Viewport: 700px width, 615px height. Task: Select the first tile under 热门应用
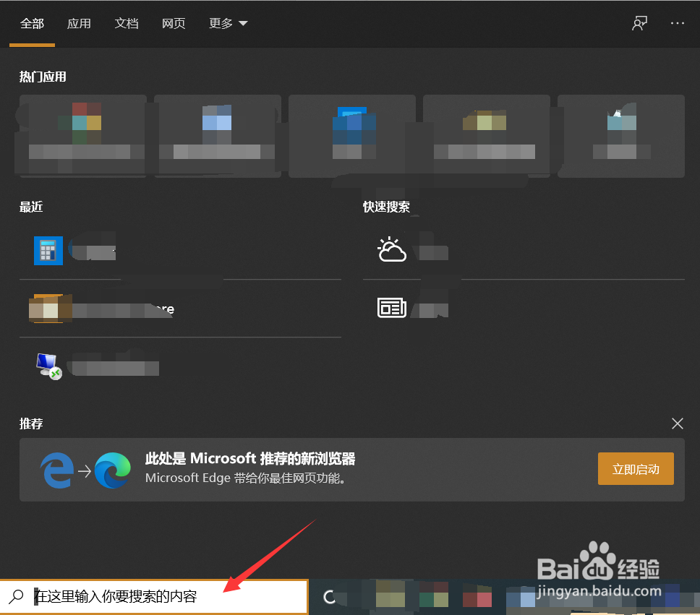pyautogui.click(x=82, y=136)
